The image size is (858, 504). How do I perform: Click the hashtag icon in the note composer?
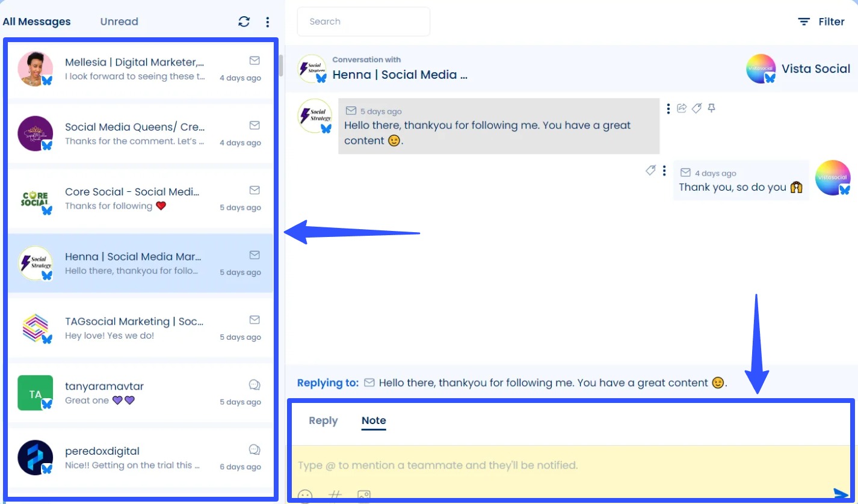[335, 495]
